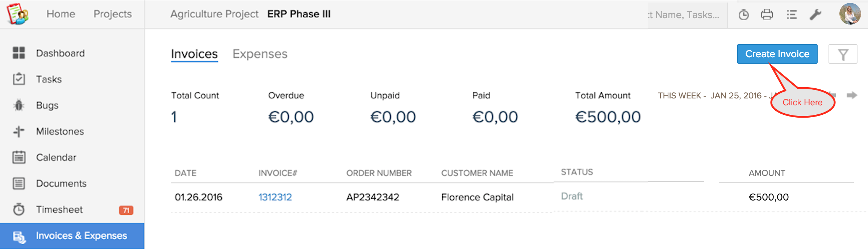Open invoice number 1312312 link
The width and height of the screenshot is (868, 249).
point(275,197)
